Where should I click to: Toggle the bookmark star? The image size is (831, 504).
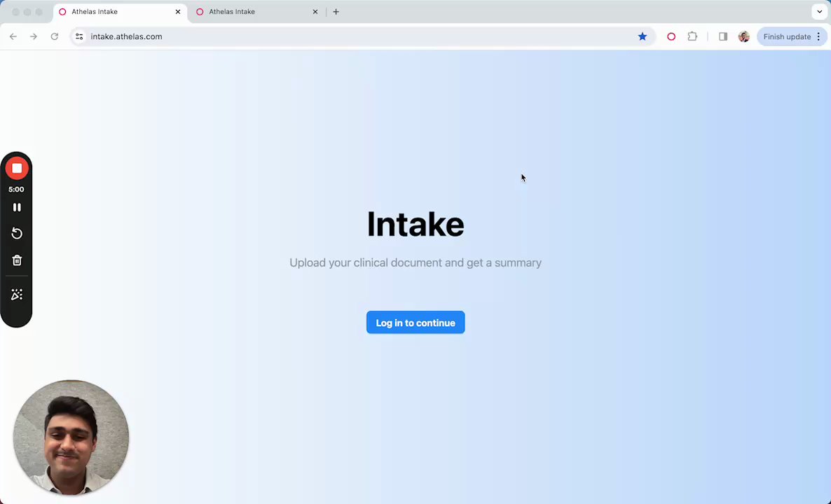coord(643,36)
